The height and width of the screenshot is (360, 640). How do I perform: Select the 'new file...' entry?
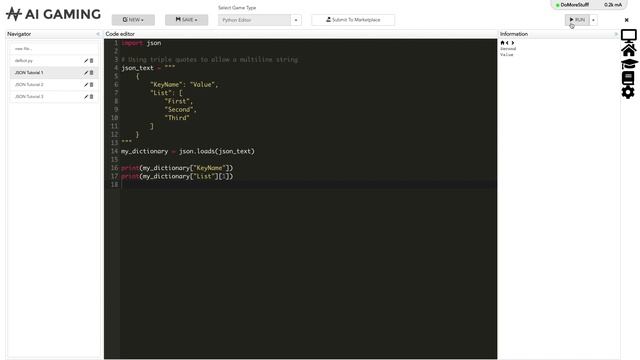[53, 49]
